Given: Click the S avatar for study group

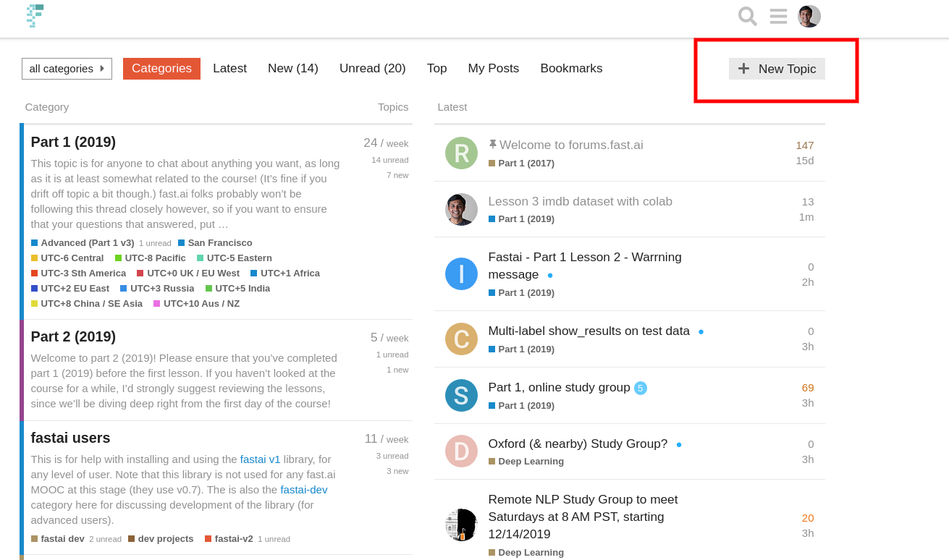Looking at the screenshot, I should [461, 395].
